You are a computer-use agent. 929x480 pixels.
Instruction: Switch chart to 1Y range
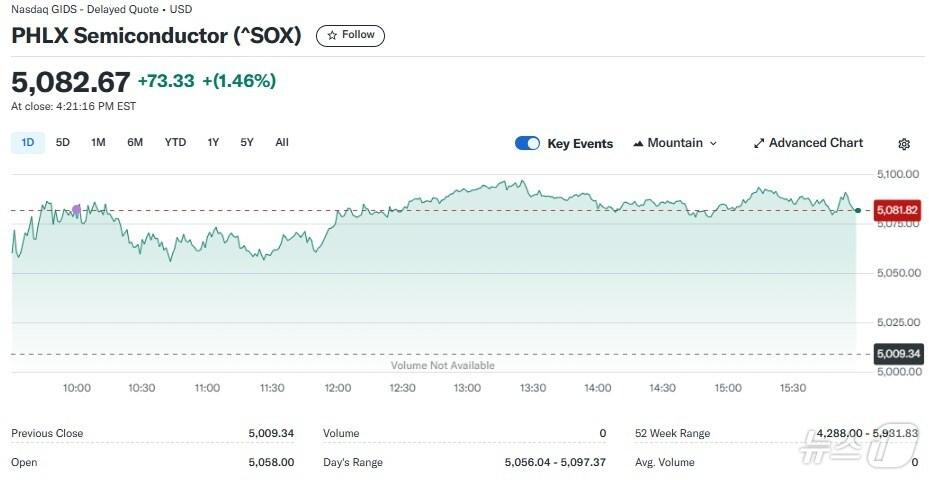coord(213,142)
